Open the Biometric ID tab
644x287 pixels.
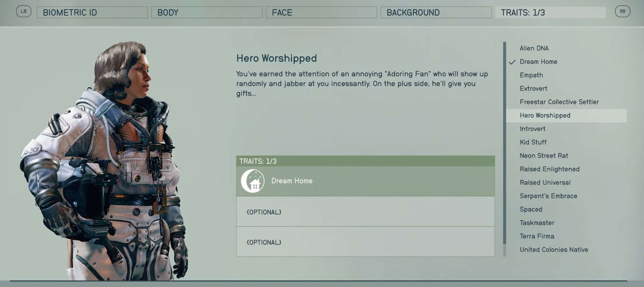(x=92, y=13)
